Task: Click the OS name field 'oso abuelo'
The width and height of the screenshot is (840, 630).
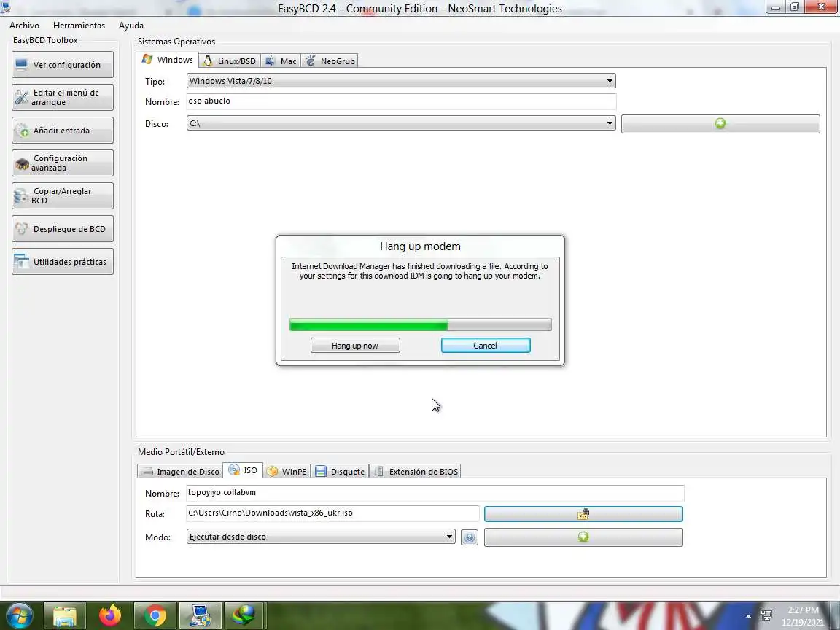Action: click(401, 101)
